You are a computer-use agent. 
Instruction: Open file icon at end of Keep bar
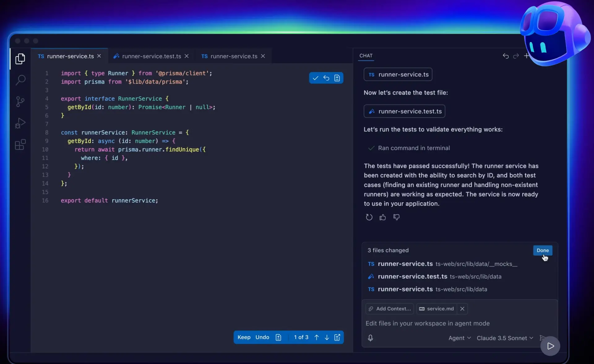pos(337,337)
